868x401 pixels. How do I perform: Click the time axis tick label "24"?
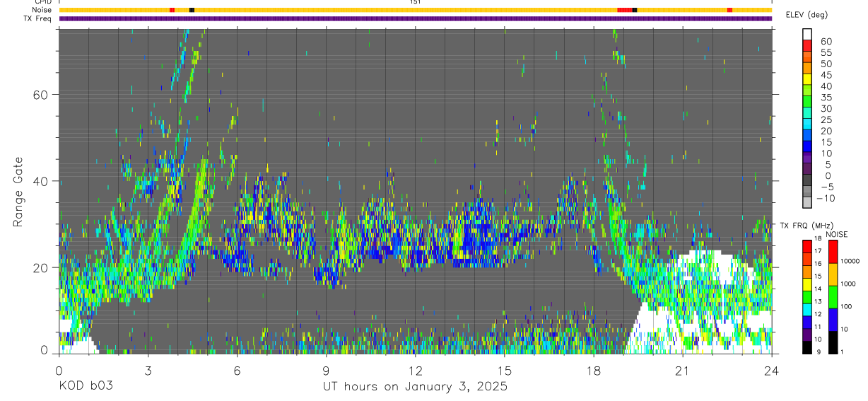pos(771,371)
